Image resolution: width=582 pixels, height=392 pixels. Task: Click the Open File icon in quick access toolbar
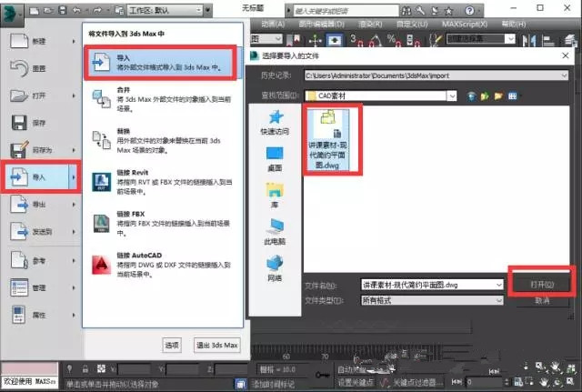[48, 11]
